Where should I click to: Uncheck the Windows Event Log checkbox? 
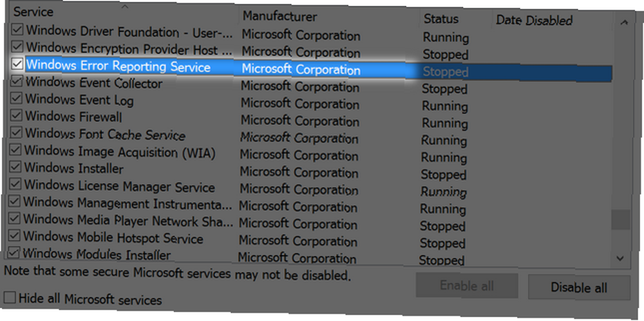[x=17, y=98]
